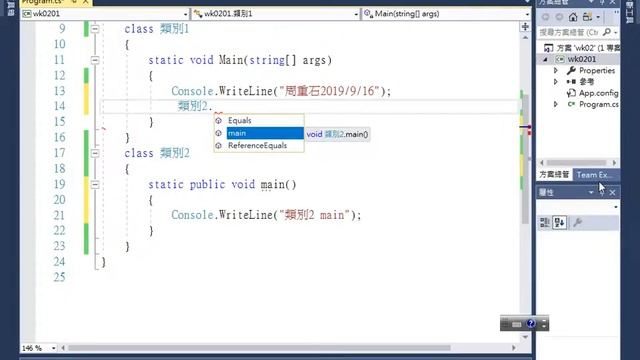Click the editor horizontal scrollbar thumb
640x360 pixels.
(259, 348)
